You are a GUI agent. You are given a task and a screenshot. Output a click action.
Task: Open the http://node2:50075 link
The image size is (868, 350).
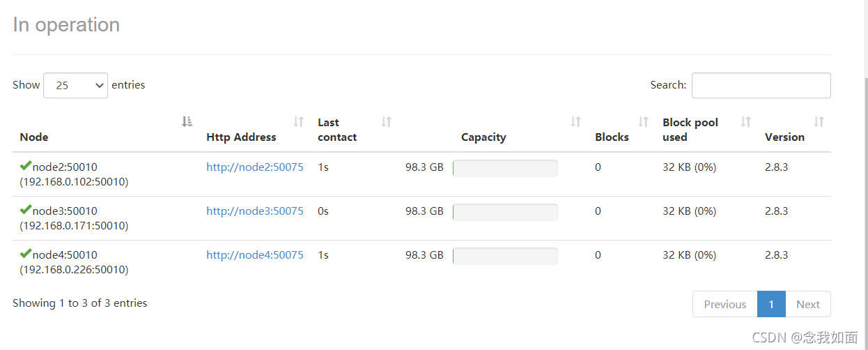tap(255, 167)
